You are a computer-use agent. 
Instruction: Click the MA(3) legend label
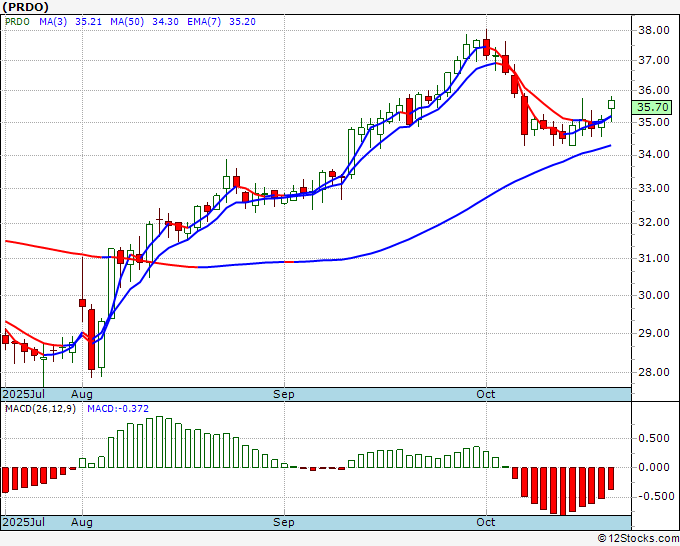(x=53, y=22)
